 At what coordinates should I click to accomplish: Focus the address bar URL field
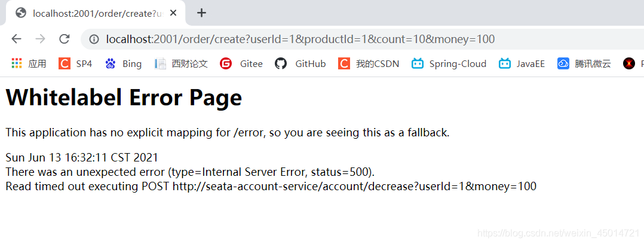point(361,39)
